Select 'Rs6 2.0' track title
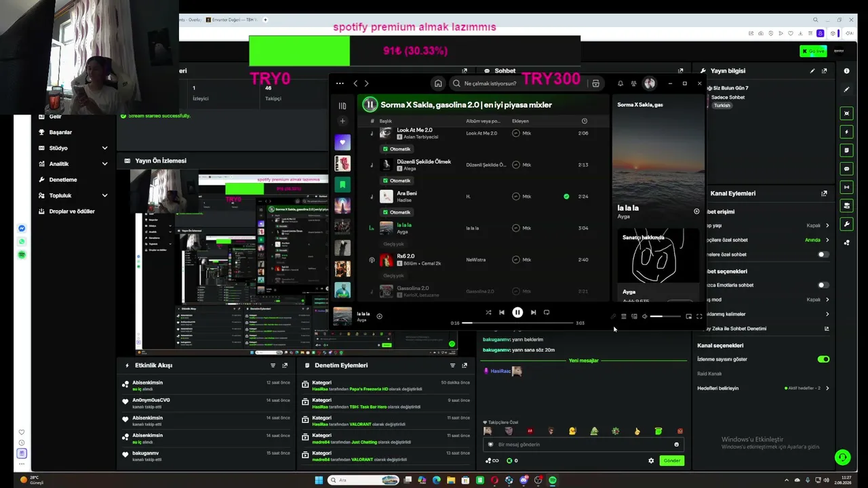The image size is (868, 488). 406,256
